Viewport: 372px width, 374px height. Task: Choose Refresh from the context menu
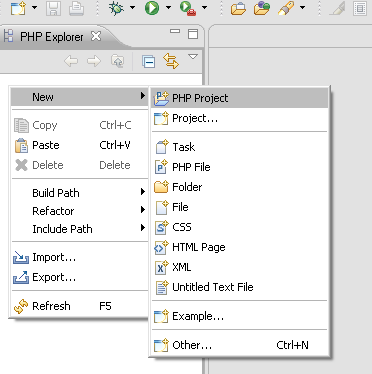click(x=79, y=306)
